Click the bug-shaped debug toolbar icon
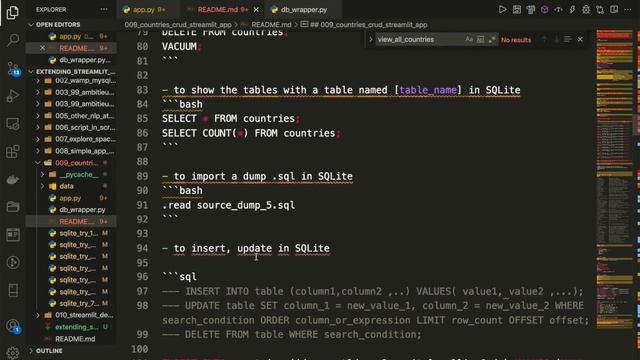The image size is (640, 360). click(586, 9)
